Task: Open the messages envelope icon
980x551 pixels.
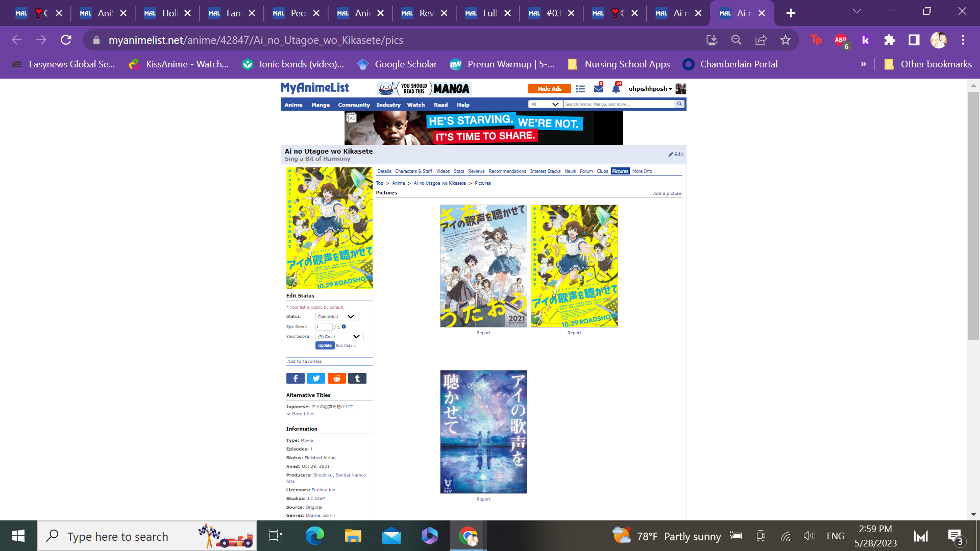Action: pos(598,89)
